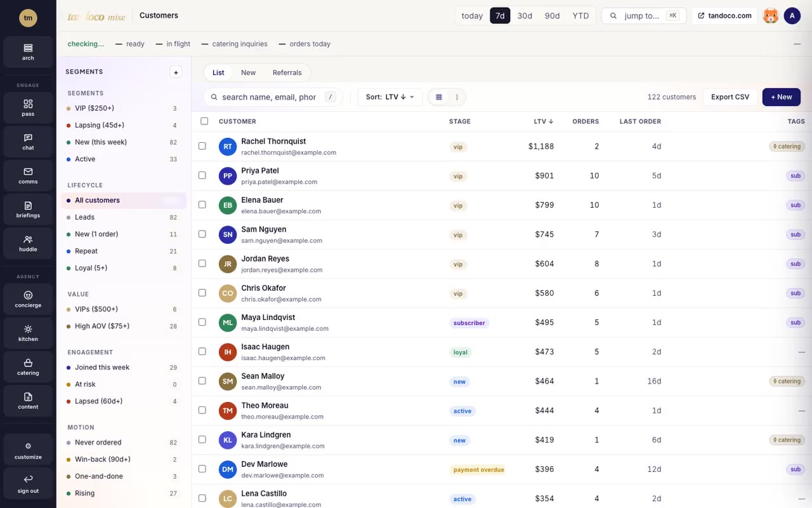Image resolution: width=812 pixels, height=508 pixels.
Task: Select the Lapsing (45d+) segment
Action: pos(123,125)
